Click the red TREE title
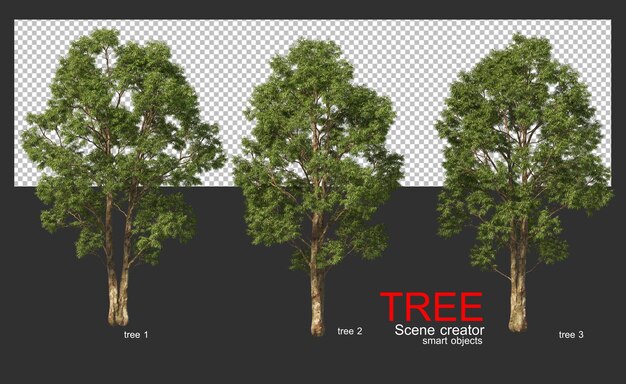 tap(431, 307)
